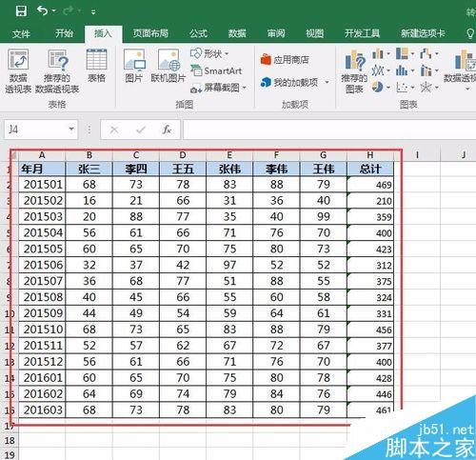This screenshot has height=460, width=476.
Task: Select header cell 王五
Action: [183, 169]
